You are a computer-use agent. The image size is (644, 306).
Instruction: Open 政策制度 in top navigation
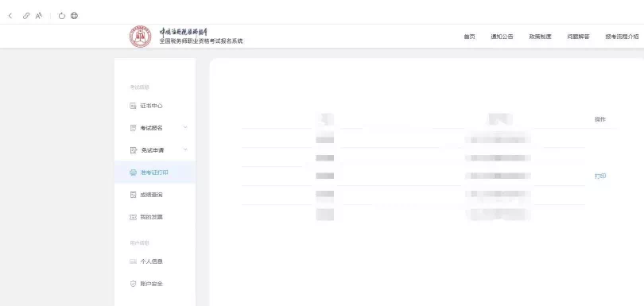click(540, 37)
